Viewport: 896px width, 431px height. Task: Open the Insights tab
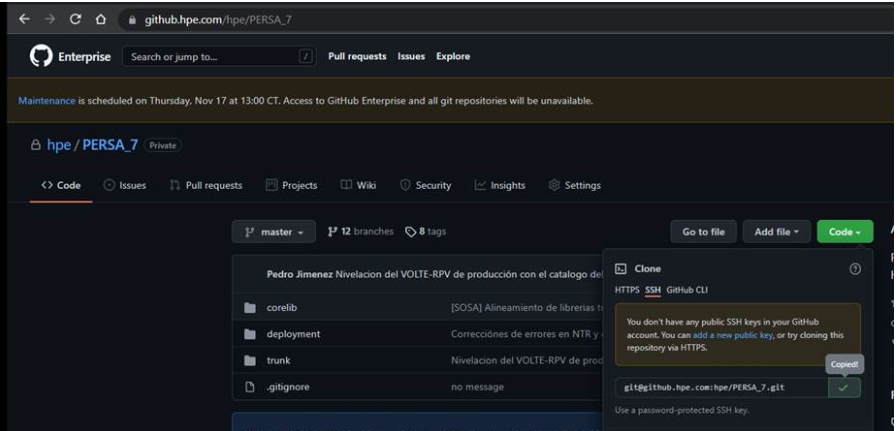pyautogui.click(x=500, y=185)
